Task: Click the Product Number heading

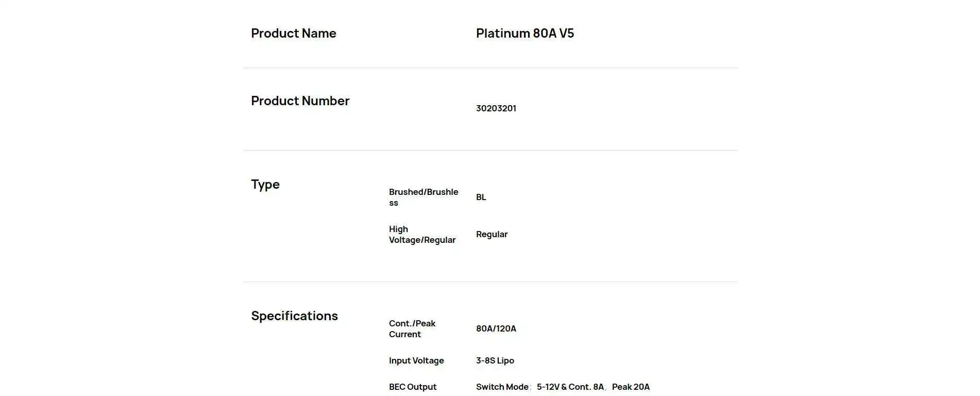Action: [x=300, y=101]
